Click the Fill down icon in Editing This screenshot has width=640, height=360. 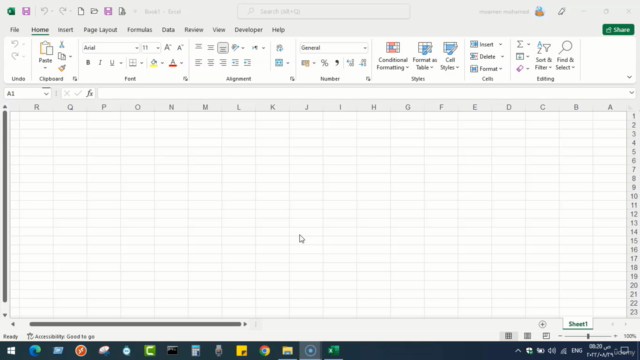520,56
